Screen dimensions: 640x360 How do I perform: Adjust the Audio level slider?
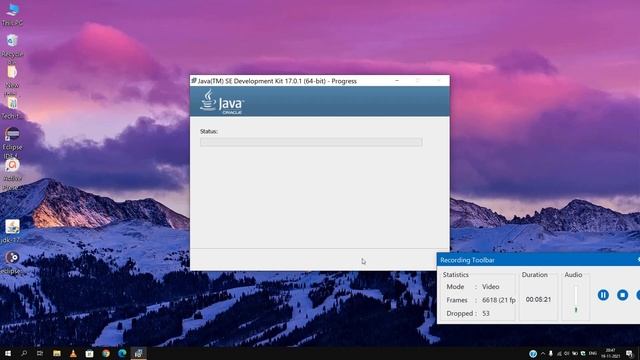coord(576,300)
